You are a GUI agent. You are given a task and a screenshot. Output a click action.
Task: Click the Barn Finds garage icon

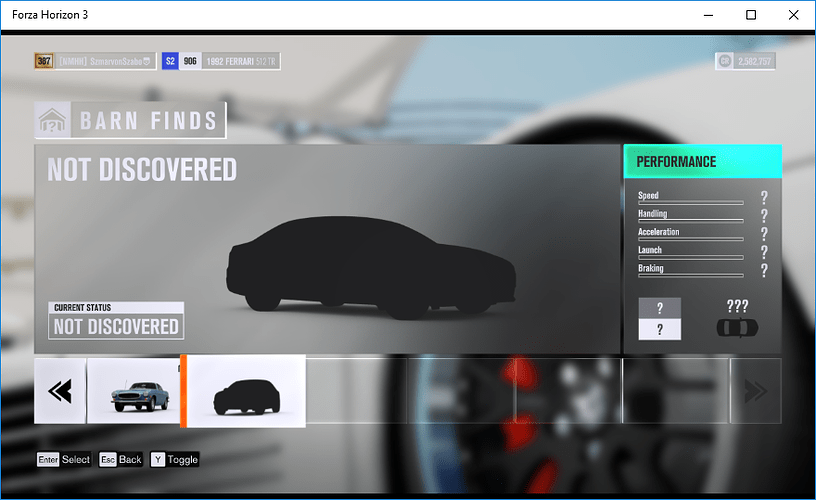pos(53,120)
